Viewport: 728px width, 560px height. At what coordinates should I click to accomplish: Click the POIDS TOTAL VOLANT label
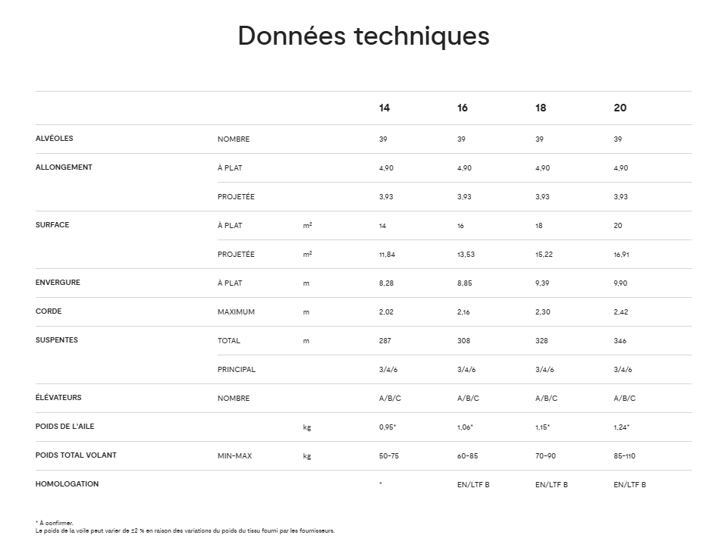[76, 455]
